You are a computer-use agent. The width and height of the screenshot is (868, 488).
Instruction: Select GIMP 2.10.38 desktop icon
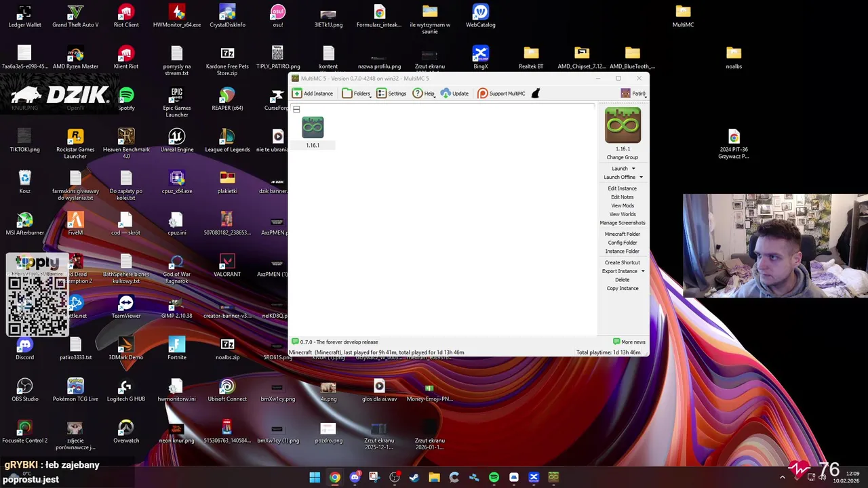click(177, 307)
